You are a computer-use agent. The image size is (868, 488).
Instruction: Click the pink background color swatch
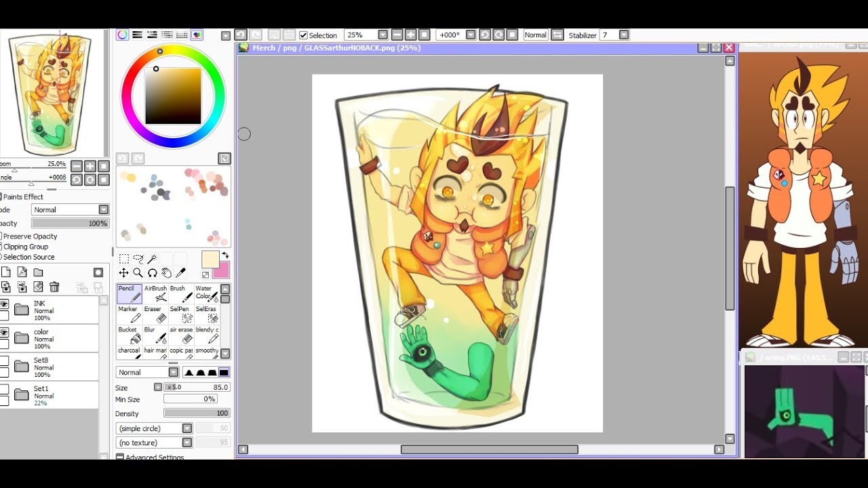coord(222,271)
